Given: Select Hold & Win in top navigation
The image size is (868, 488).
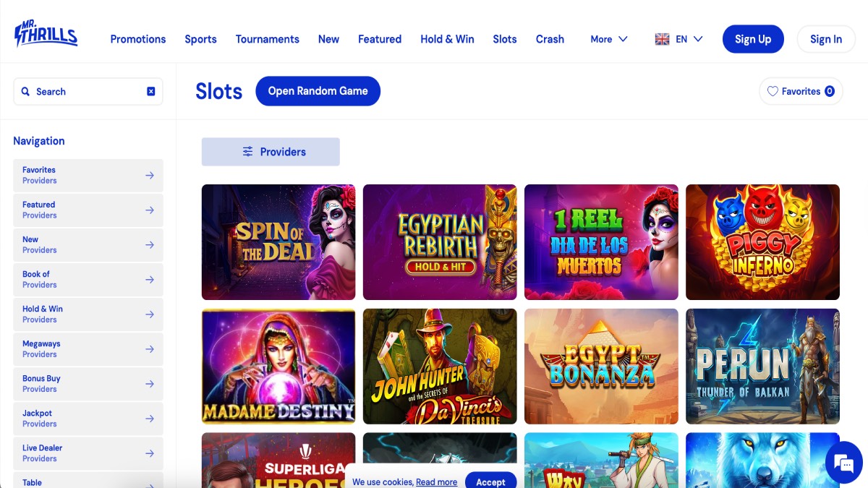Looking at the screenshot, I should (x=447, y=39).
